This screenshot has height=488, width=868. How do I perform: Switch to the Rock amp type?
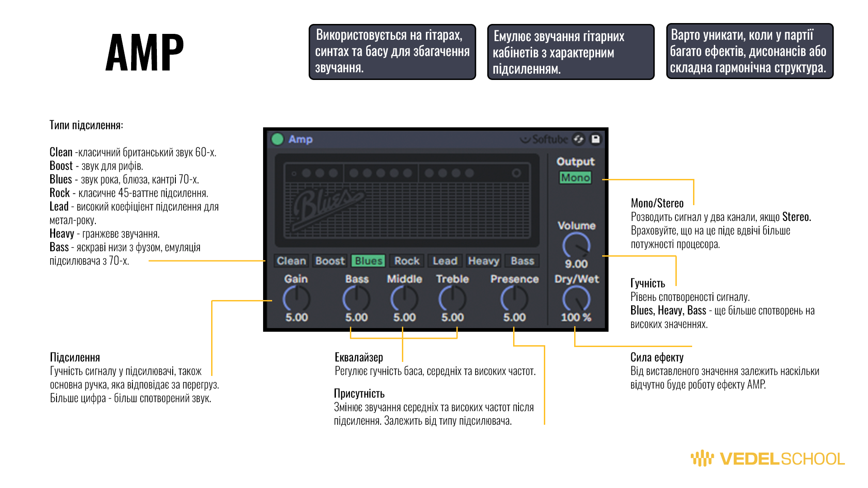click(407, 261)
